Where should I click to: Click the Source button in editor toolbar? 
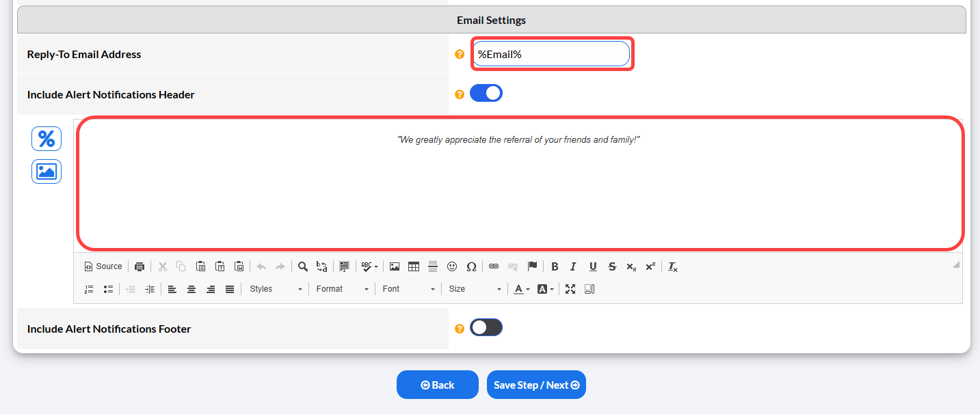point(103,266)
